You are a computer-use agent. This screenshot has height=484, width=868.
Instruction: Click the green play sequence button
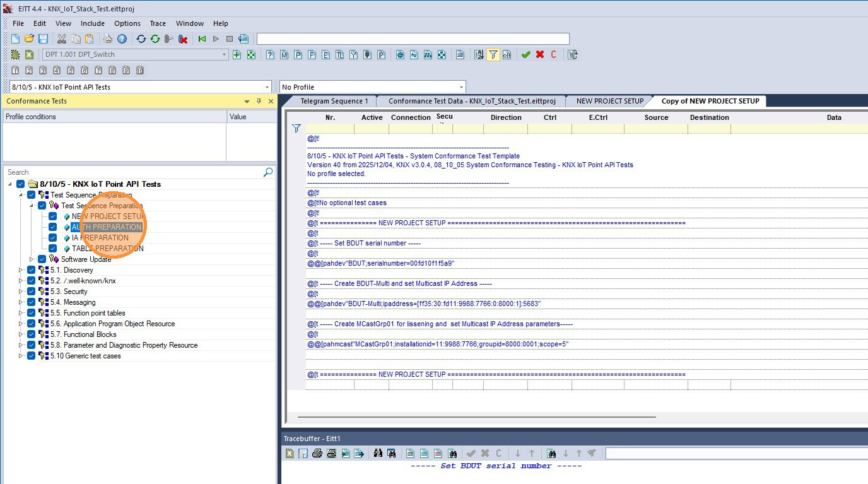(x=202, y=39)
